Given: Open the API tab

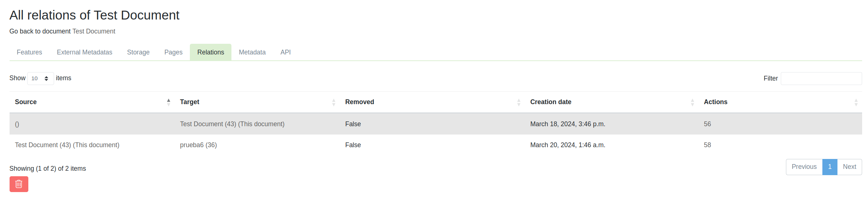Looking at the screenshot, I should click(x=285, y=52).
